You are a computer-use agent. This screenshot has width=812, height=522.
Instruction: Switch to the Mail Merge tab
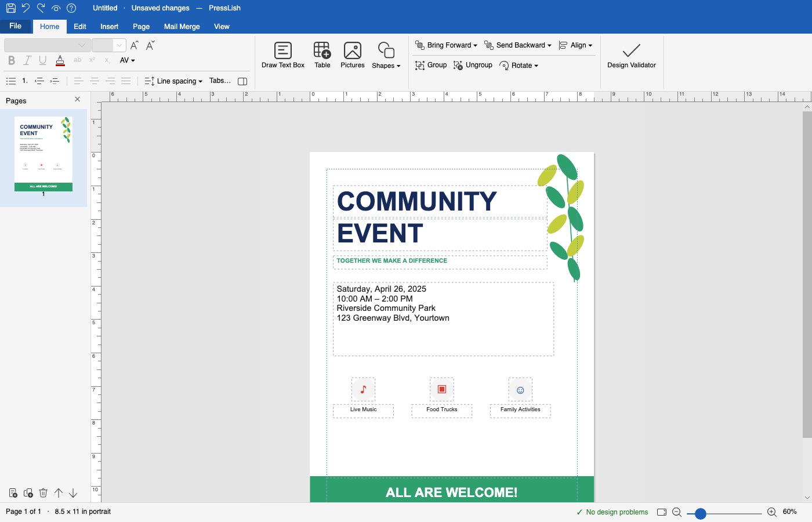pyautogui.click(x=182, y=27)
